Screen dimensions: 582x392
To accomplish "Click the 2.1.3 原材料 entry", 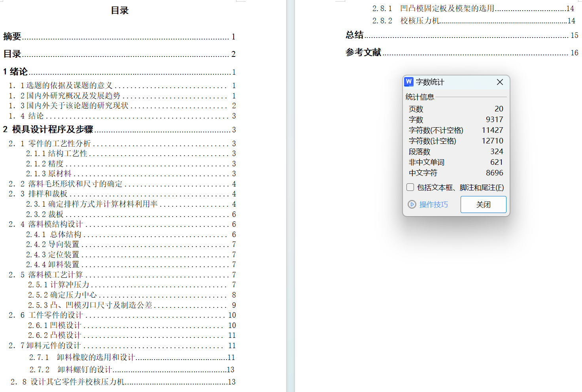I will click(x=131, y=173).
